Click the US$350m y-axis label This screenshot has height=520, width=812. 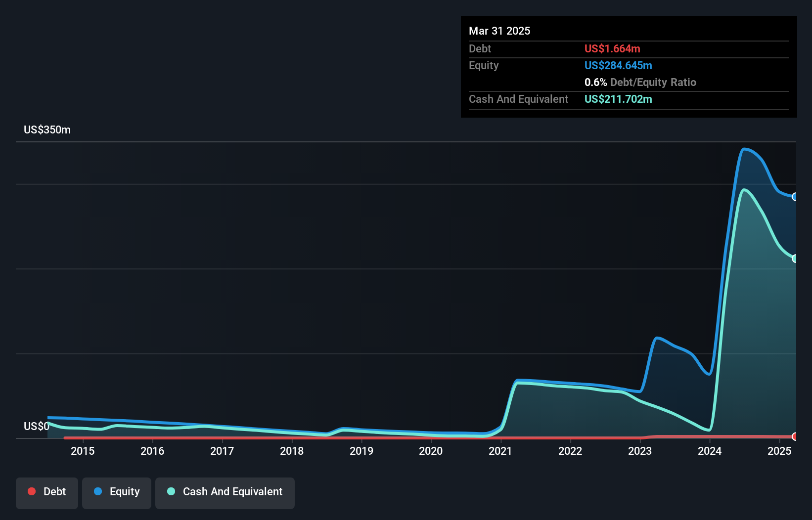47,130
